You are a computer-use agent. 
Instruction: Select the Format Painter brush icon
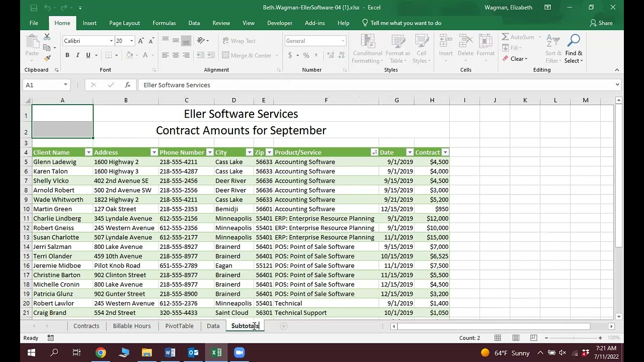click(x=47, y=58)
